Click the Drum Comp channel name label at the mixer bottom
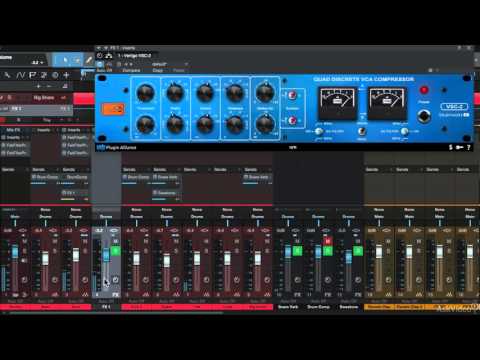This screenshot has height=360, width=480. coord(318,307)
